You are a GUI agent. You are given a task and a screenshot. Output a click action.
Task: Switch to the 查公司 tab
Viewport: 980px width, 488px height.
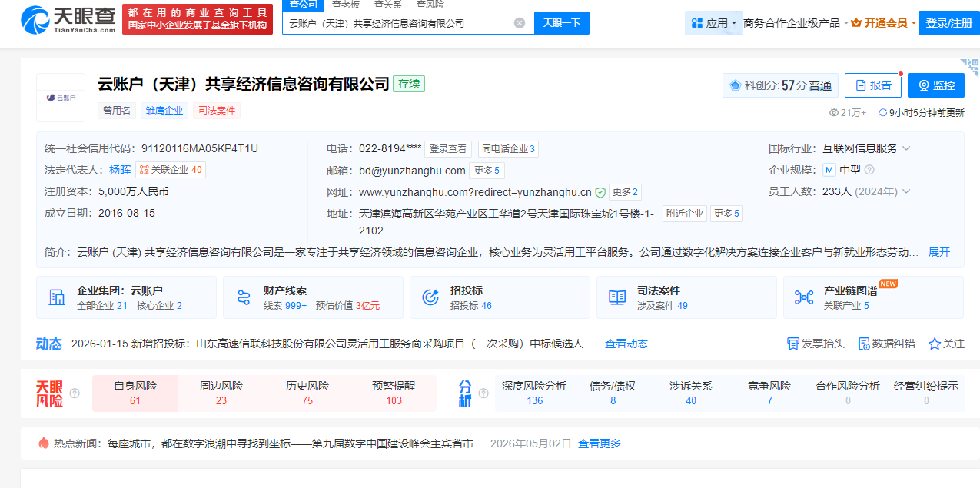pos(303,5)
